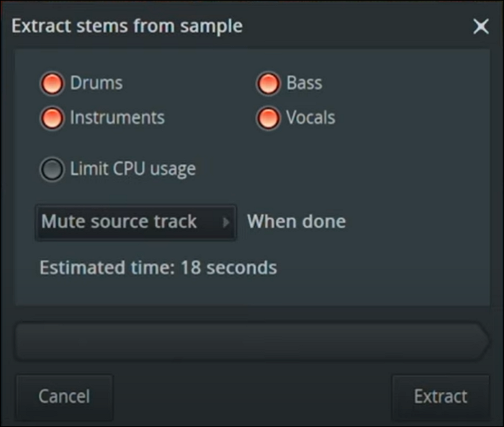Screen dimensions: 504x427
Task: Click the Vocals label text
Action: (310, 117)
